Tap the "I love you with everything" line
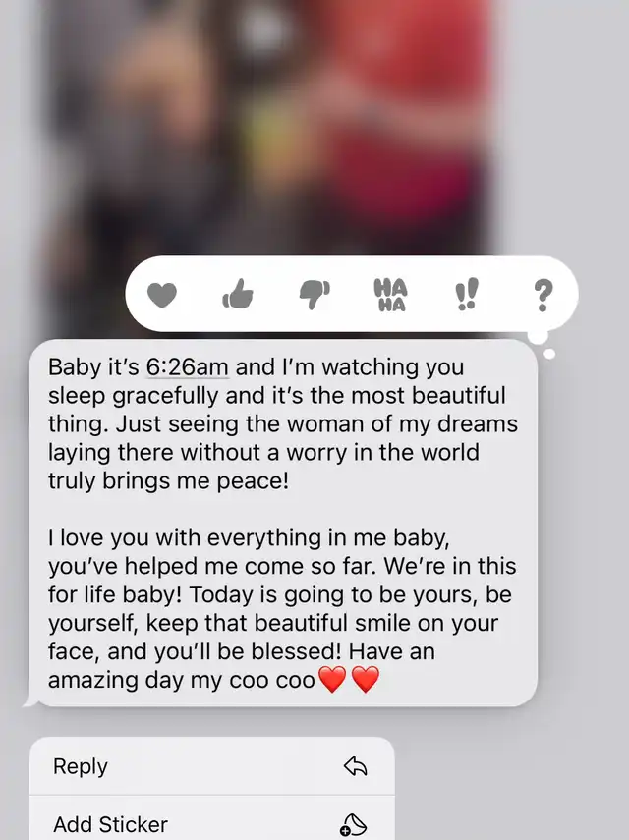Viewport: 629px width, 840px height. [249, 537]
